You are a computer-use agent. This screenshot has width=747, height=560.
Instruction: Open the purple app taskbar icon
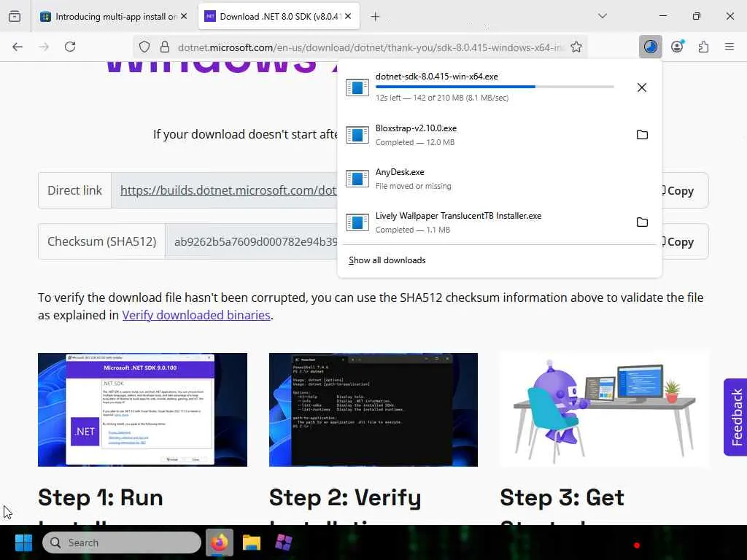tap(284, 542)
